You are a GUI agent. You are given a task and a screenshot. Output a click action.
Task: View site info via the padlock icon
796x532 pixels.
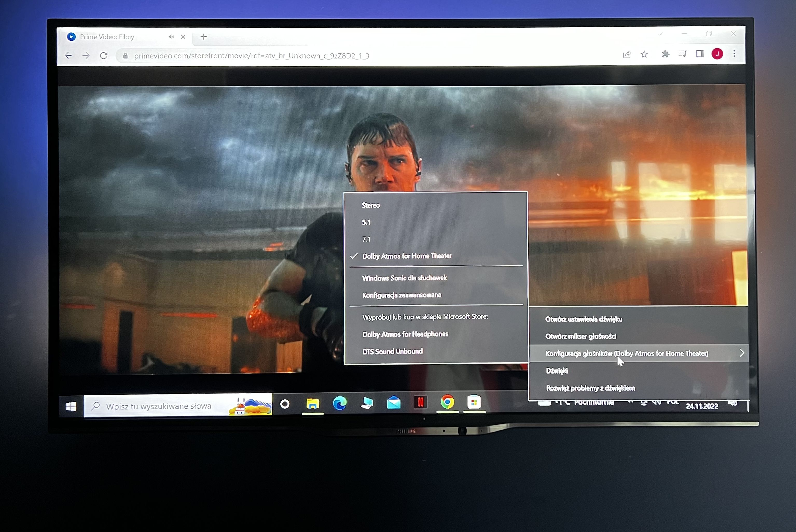pyautogui.click(x=125, y=56)
